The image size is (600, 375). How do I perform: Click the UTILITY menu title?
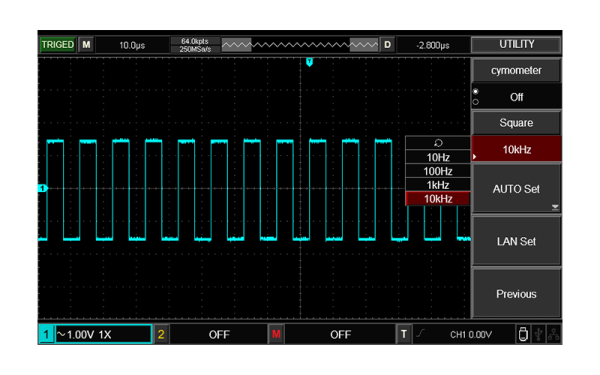click(x=516, y=44)
